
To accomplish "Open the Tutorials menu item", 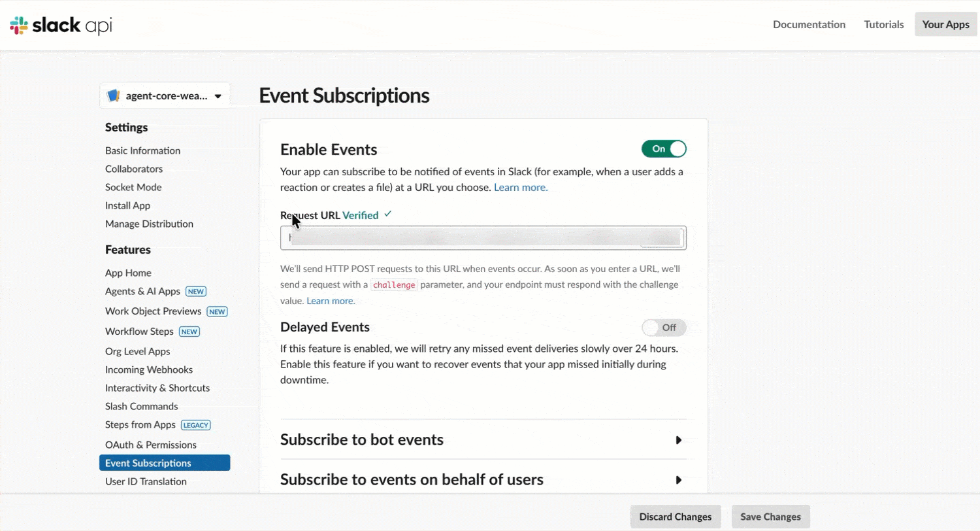I will (883, 24).
